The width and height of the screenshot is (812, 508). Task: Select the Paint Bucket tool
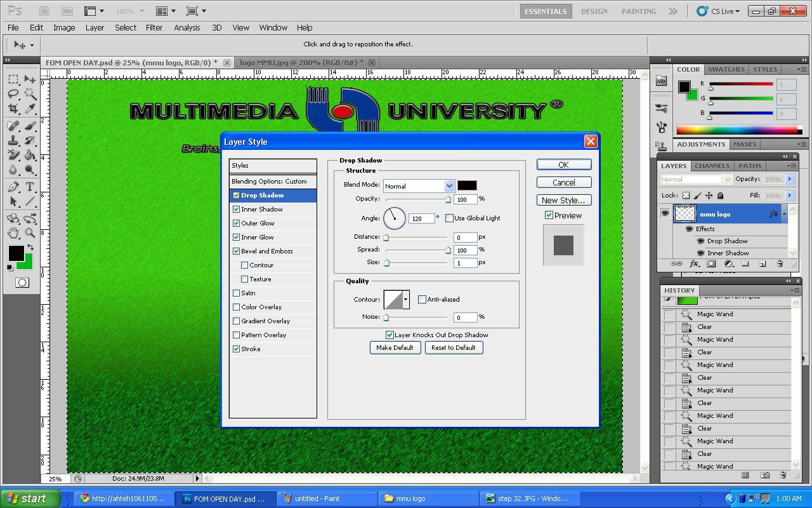point(30,155)
